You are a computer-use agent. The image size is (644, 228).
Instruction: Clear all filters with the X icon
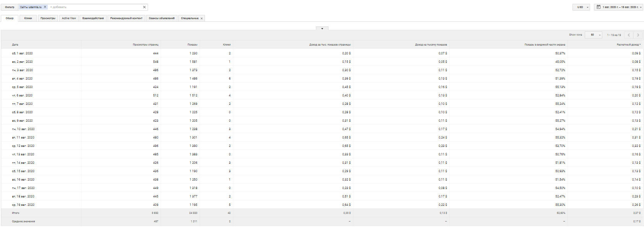144,7
